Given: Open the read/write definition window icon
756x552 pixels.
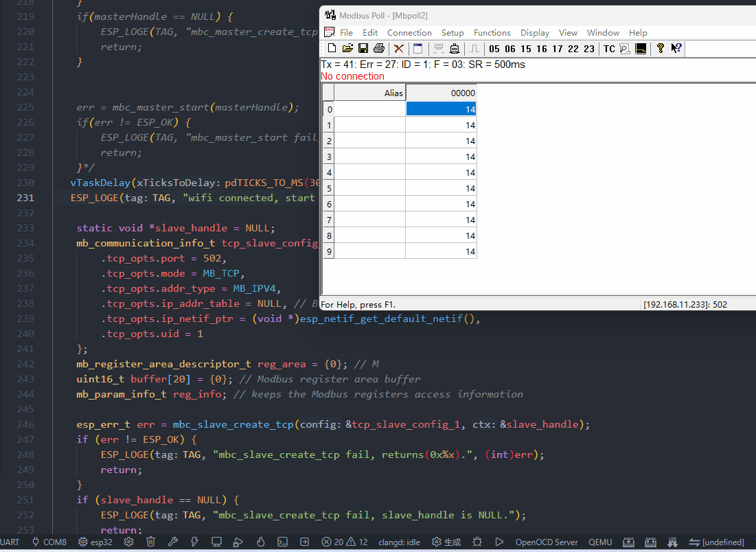Looking at the screenshot, I should (418, 48).
